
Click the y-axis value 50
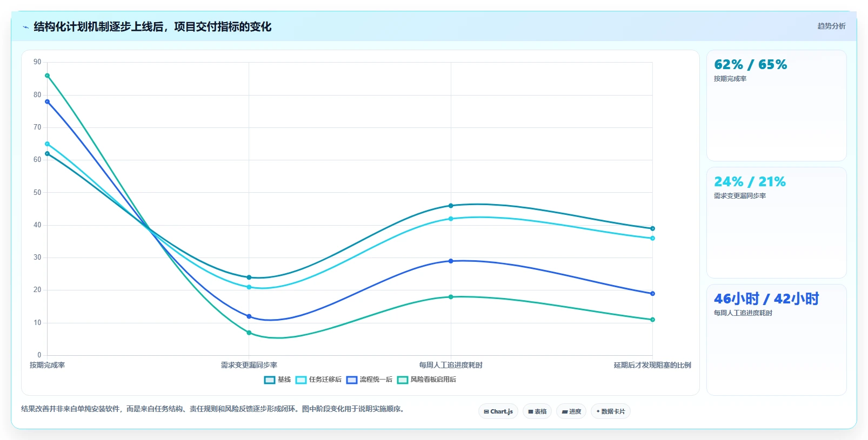(x=37, y=193)
